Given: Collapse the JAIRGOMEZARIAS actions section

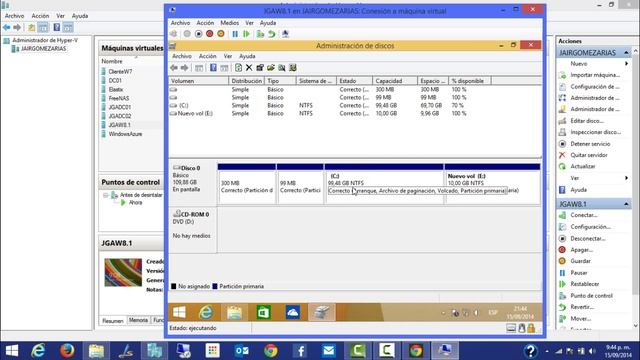Looking at the screenshot, I should 627,53.
